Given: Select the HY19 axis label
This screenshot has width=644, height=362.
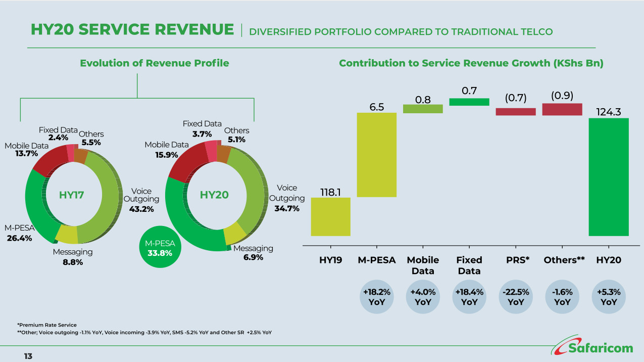Looking at the screenshot, I should pos(331,260).
